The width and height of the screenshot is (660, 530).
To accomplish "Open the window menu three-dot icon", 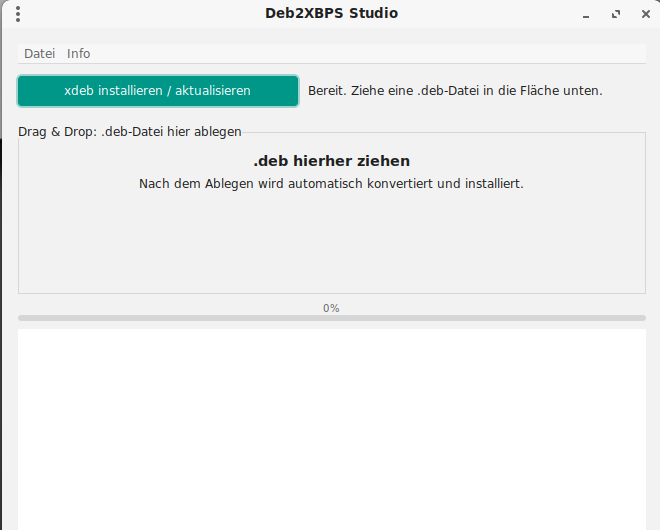I will pos(19,14).
